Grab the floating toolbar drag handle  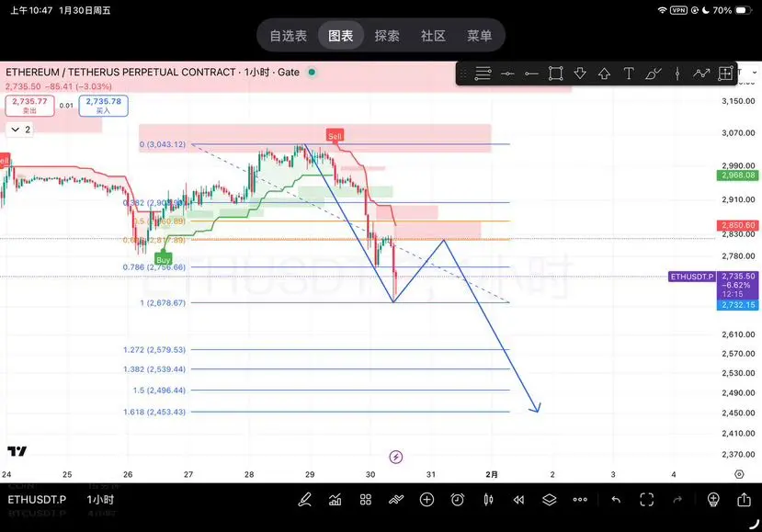coord(463,74)
